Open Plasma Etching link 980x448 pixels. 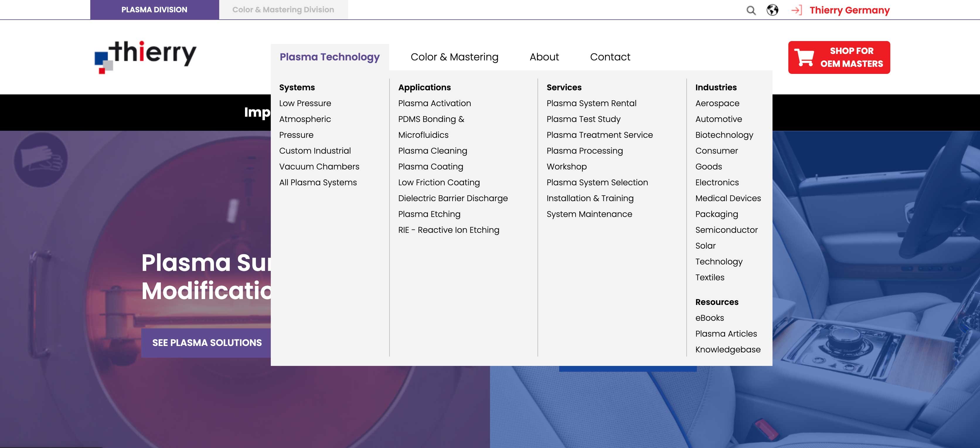tap(429, 214)
